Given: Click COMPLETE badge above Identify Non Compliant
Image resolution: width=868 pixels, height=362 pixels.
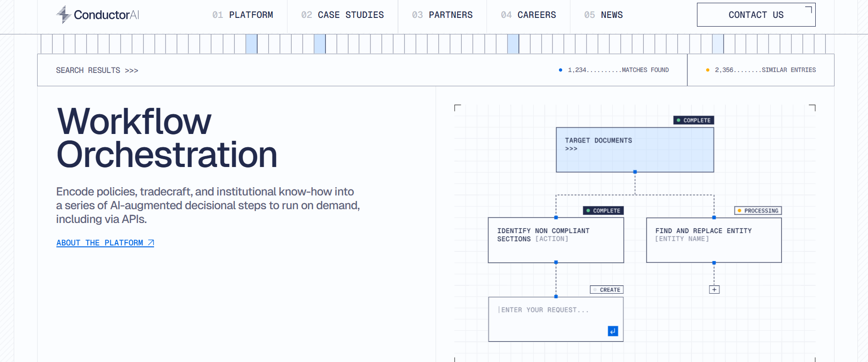Looking at the screenshot, I should coord(603,211).
